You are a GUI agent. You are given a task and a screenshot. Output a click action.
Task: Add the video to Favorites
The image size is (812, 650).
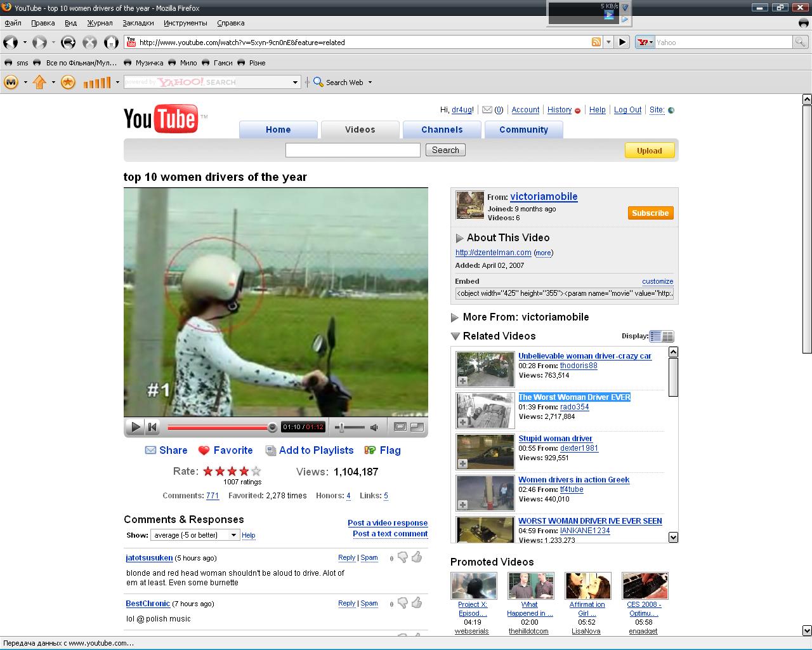pos(226,450)
